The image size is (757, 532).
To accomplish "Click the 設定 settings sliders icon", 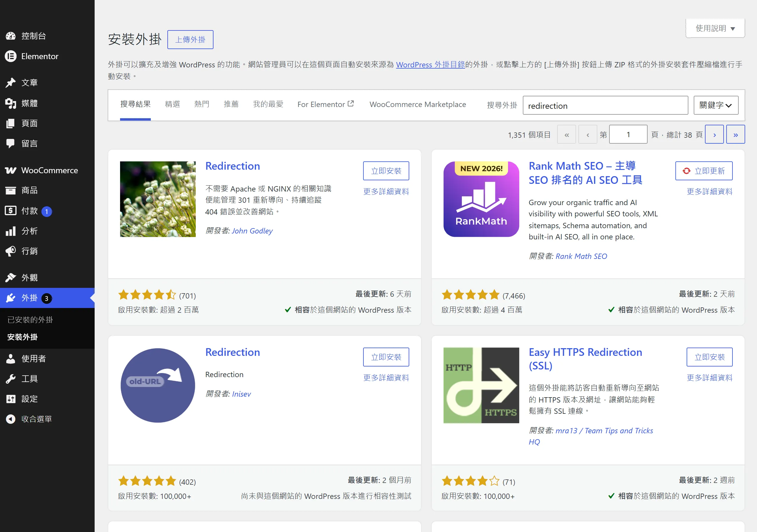I will pos(11,399).
